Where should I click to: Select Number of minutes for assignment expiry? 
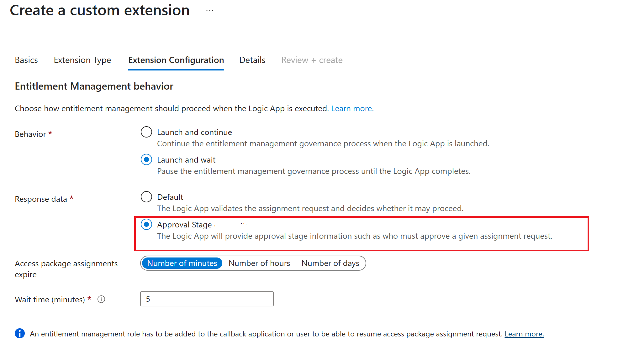click(x=182, y=263)
